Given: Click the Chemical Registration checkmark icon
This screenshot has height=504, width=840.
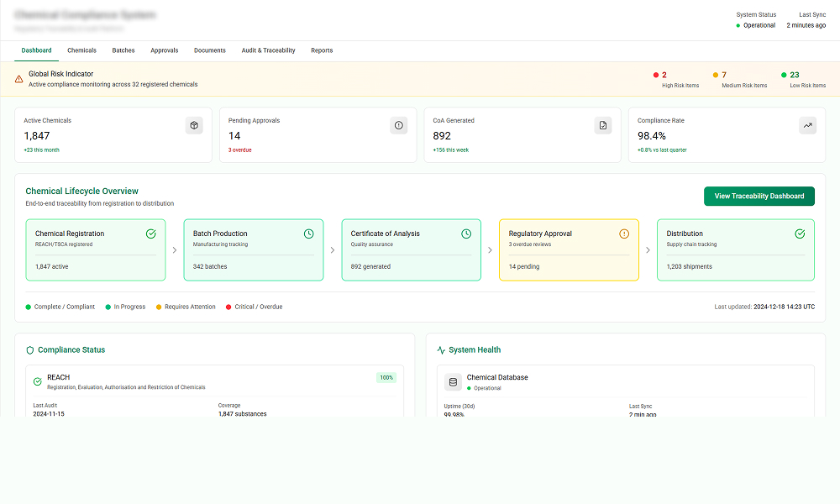Looking at the screenshot, I should 150,234.
